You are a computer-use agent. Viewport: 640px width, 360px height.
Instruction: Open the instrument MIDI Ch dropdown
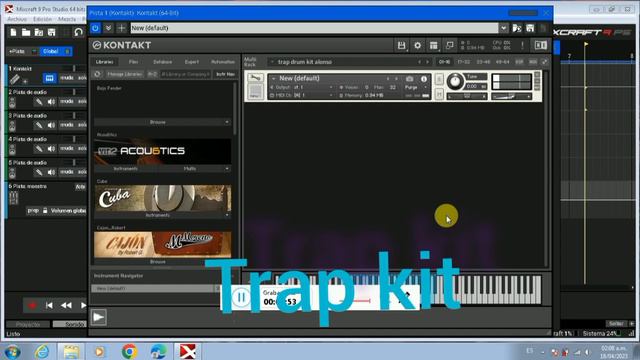302,95
